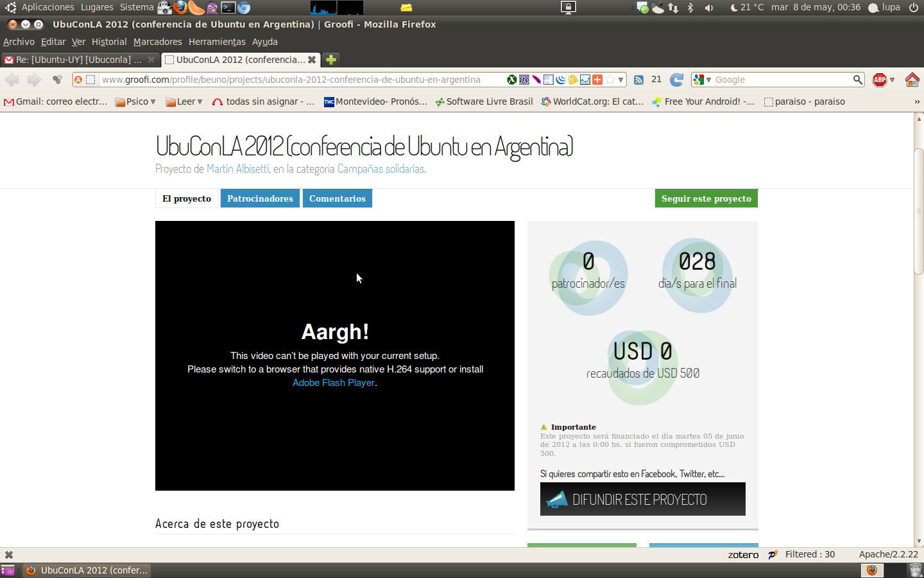Click DIFUNDIR ESTE PROYECTO button
The image size is (924, 578).
pos(643,499)
